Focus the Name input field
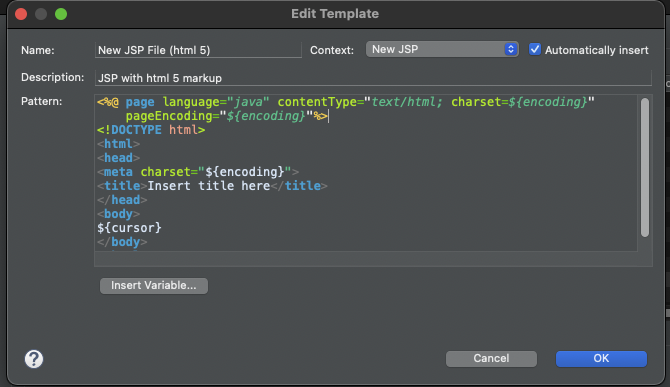This screenshot has width=670, height=387. pos(198,50)
